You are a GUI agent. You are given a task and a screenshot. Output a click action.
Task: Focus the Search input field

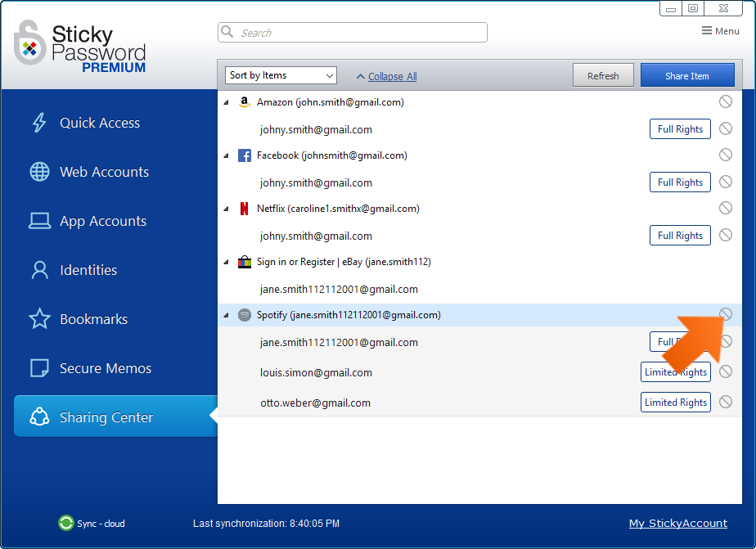pyautogui.click(x=353, y=32)
